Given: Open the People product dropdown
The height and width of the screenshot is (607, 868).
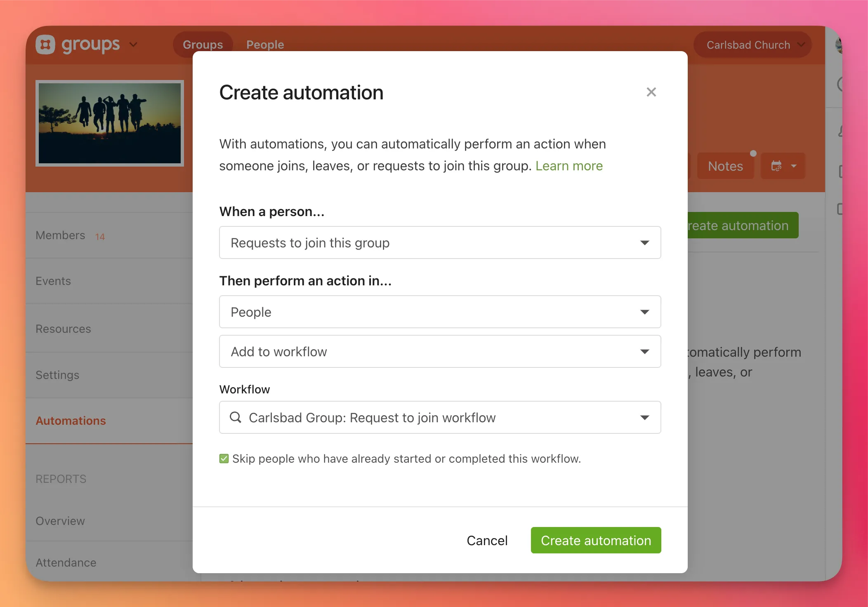Looking at the screenshot, I should [x=440, y=312].
